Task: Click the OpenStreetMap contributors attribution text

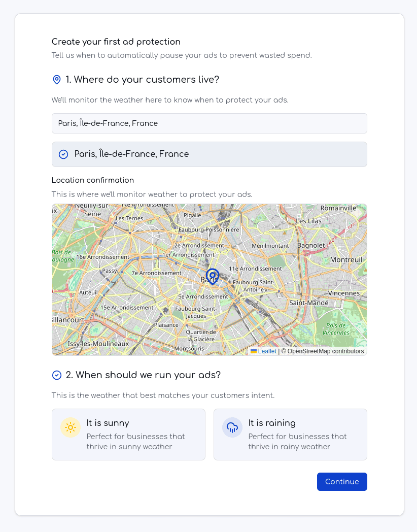Action: 325,351
